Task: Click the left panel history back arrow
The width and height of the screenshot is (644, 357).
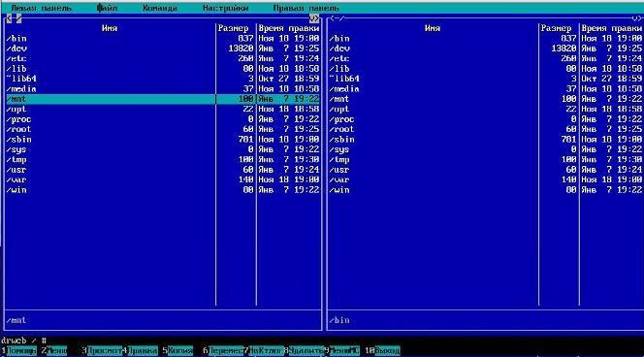Action: [x=9, y=18]
